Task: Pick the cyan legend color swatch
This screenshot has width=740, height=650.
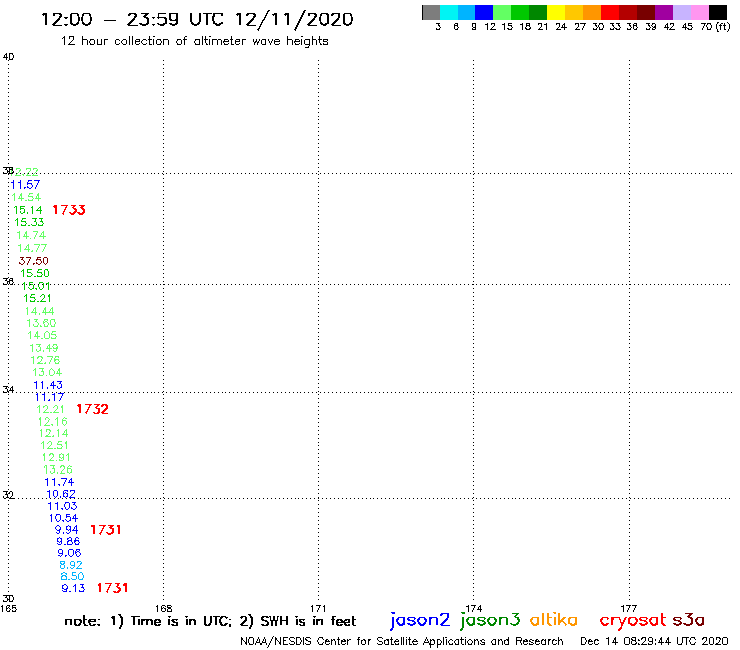Action: point(449,12)
